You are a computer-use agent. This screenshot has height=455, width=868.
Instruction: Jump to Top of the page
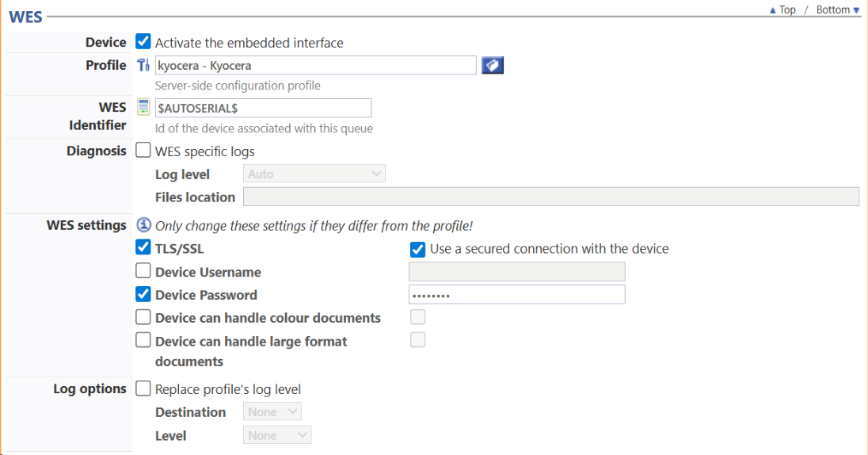click(x=782, y=10)
